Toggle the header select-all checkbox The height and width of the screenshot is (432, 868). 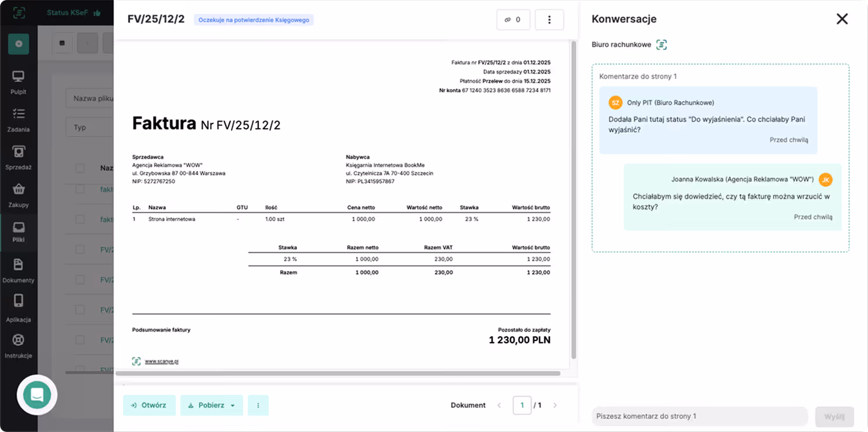[80, 168]
